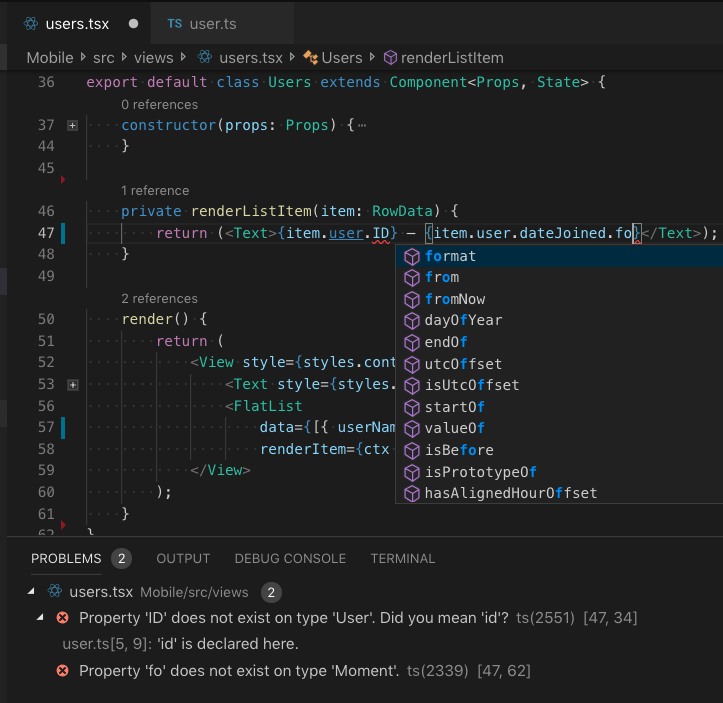The width and height of the screenshot is (723, 703).
Task: Click the problems count badge next to PROBLEMS
Action: point(121,559)
